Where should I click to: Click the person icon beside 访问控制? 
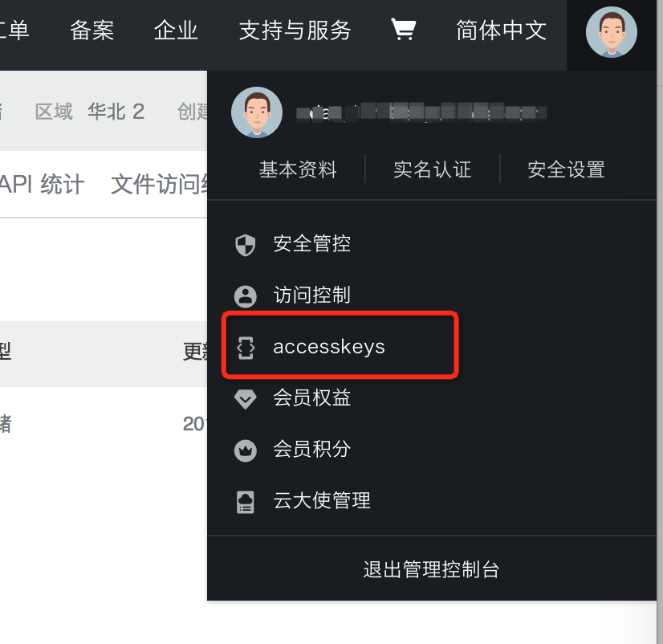click(x=246, y=296)
